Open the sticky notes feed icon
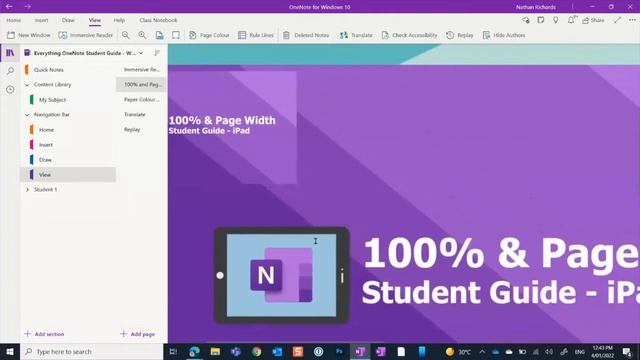The width and height of the screenshot is (640, 360). [x=541, y=20]
